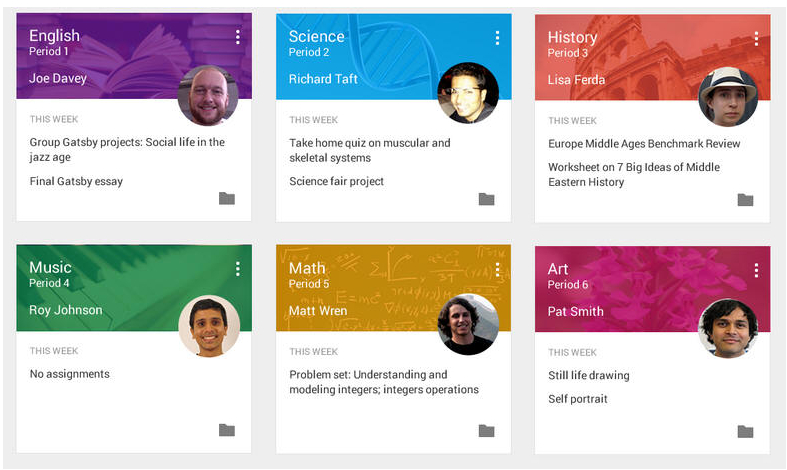787x470 pixels.
Task: Open the Still life drawing assignment
Action: (589, 376)
